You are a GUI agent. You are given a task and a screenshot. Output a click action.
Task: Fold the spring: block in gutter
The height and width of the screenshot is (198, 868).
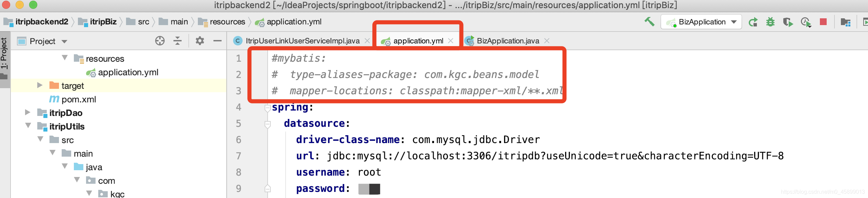click(267, 108)
